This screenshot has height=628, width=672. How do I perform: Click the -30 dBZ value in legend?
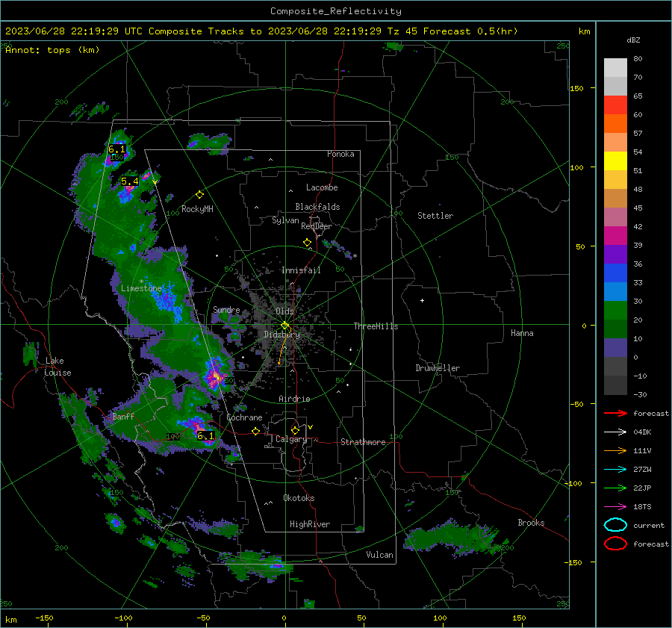coord(641,394)
